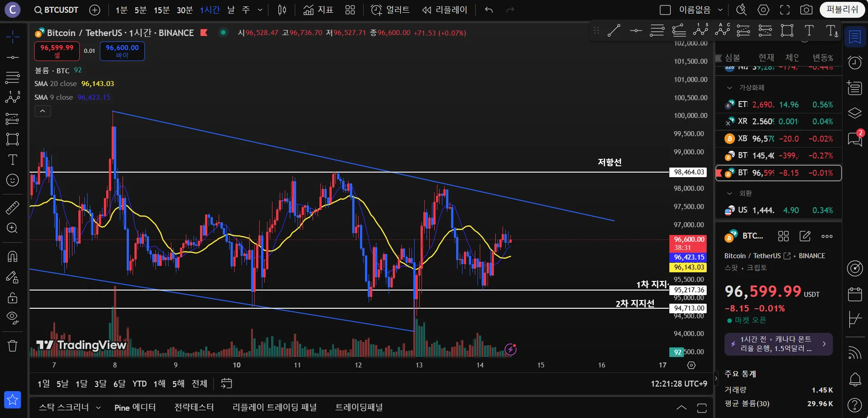The height and width of the screenshot is (418, 868).
Task: Collapse the 가상화폐 watchlist section
Action: coord(729,87)
